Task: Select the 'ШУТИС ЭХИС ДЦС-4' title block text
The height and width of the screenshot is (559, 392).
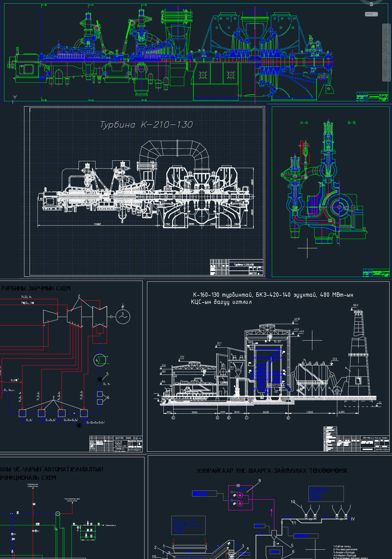Action: pyautogui.click(x=128, y=438)
